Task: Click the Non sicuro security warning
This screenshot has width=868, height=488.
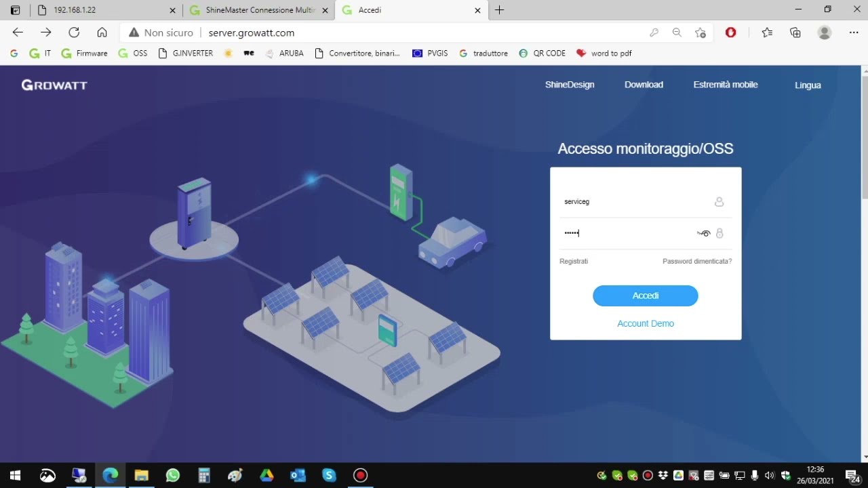Action: click(x=161, y=33)
